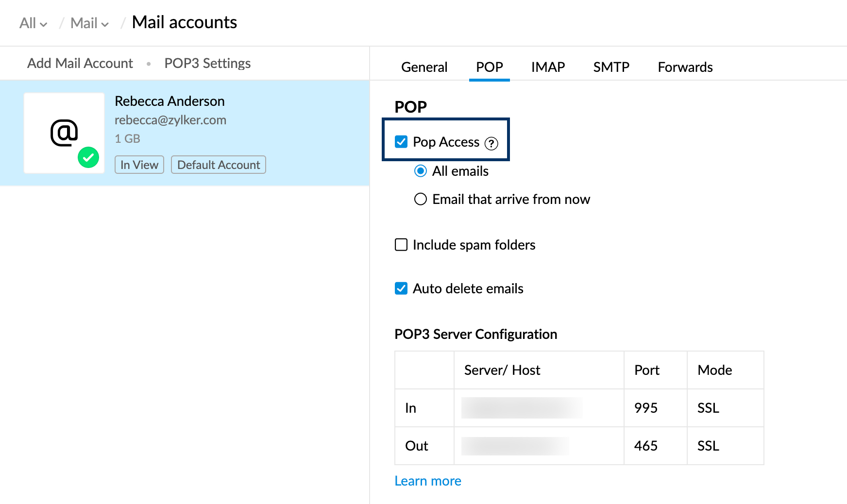Click the Pop Access help question-mark icon
Image resolution: width=847 pixels, height=504 pixels.
pyautogui.click(x=491, y=143)
